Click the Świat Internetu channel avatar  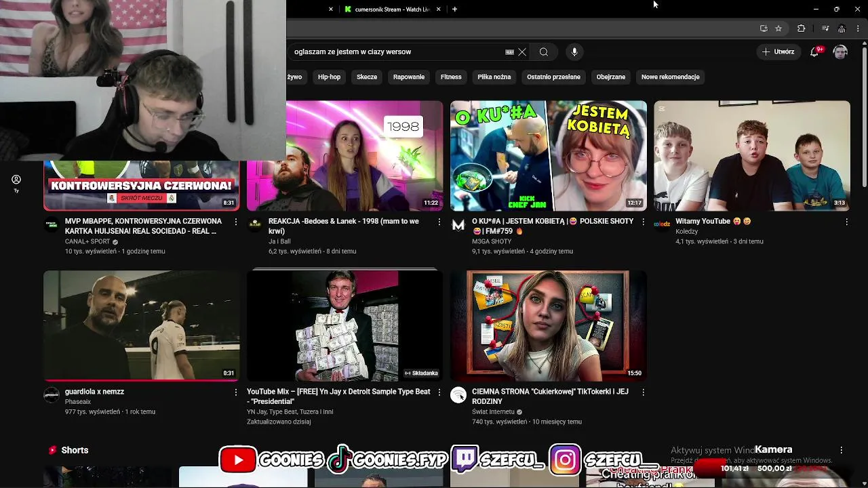pyautogui.click(x=458, y=395)
